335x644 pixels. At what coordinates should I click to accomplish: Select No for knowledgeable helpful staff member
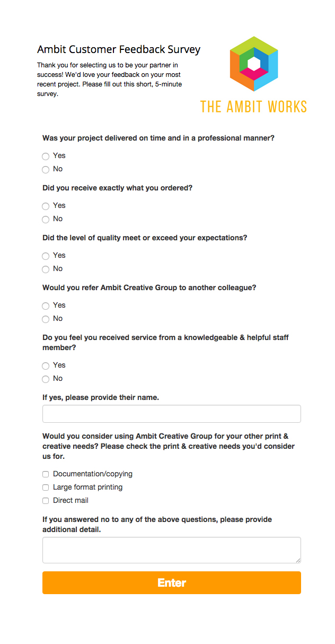46,379
